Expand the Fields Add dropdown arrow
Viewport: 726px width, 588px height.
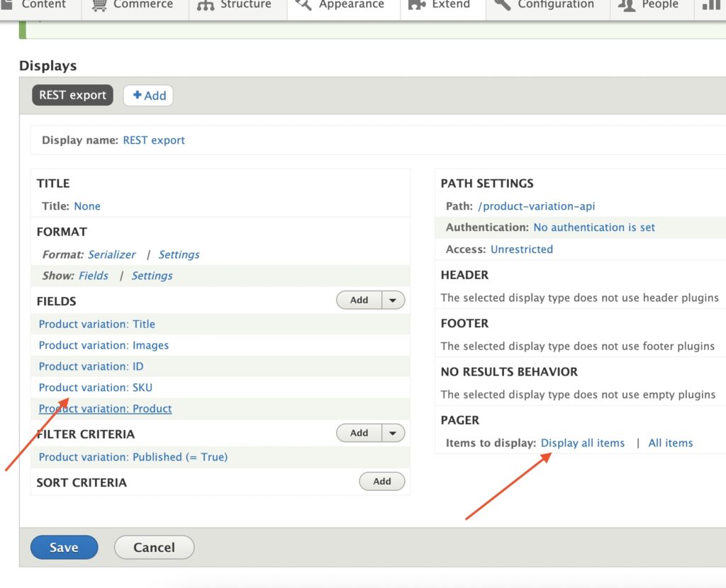coord(392,300)
